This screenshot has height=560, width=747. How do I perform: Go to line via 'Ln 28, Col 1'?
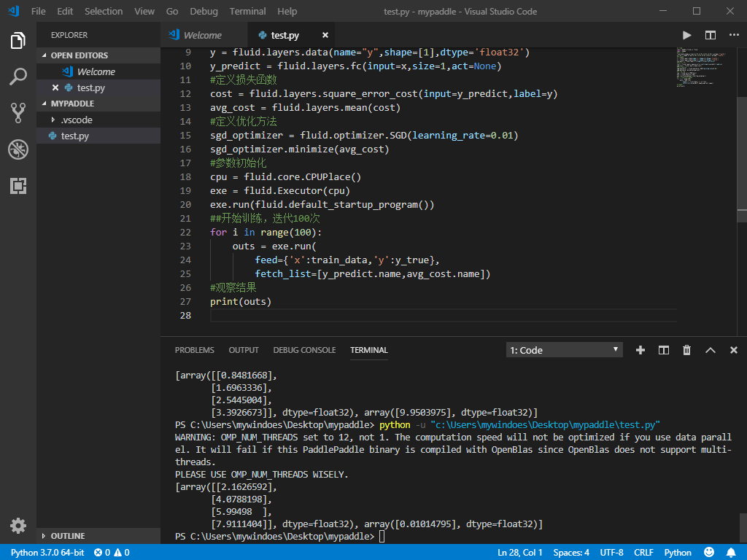click(519, 553)
